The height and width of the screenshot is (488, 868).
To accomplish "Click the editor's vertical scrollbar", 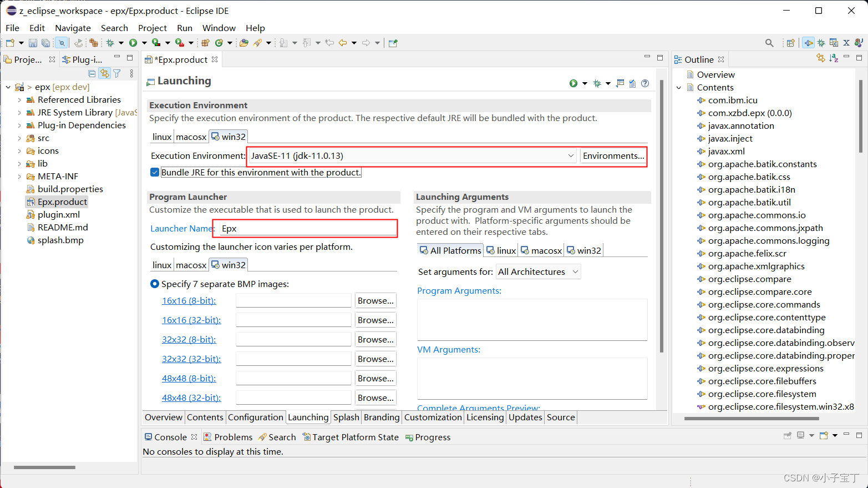I will [662, 217].
